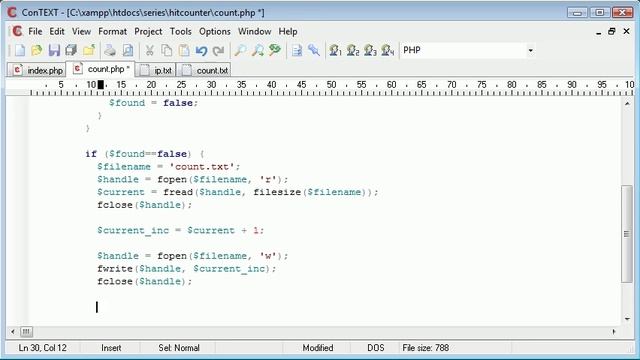Print the document using printer icon
This screenshot has height=360, width=640.
110,50
